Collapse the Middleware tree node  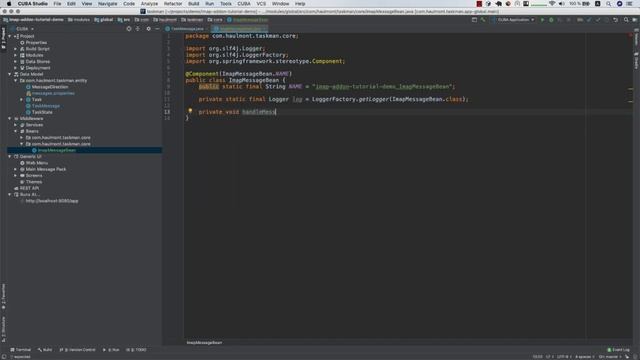(x=10, y=118)
